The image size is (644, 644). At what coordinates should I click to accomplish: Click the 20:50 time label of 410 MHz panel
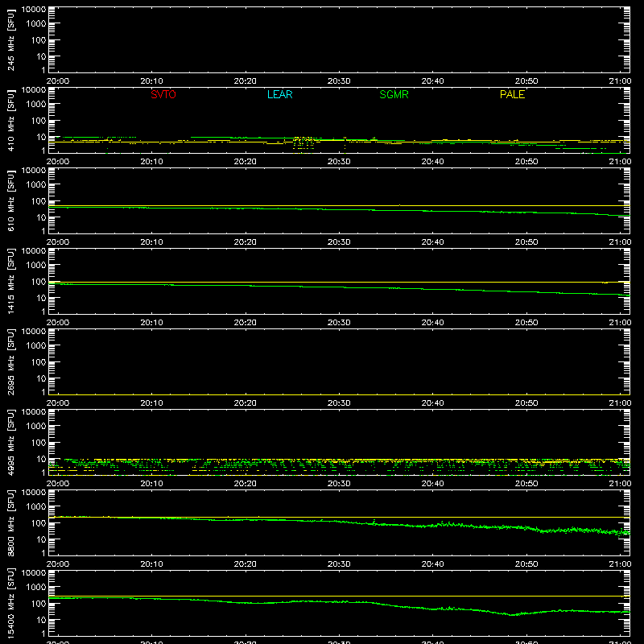pos(526,162)
